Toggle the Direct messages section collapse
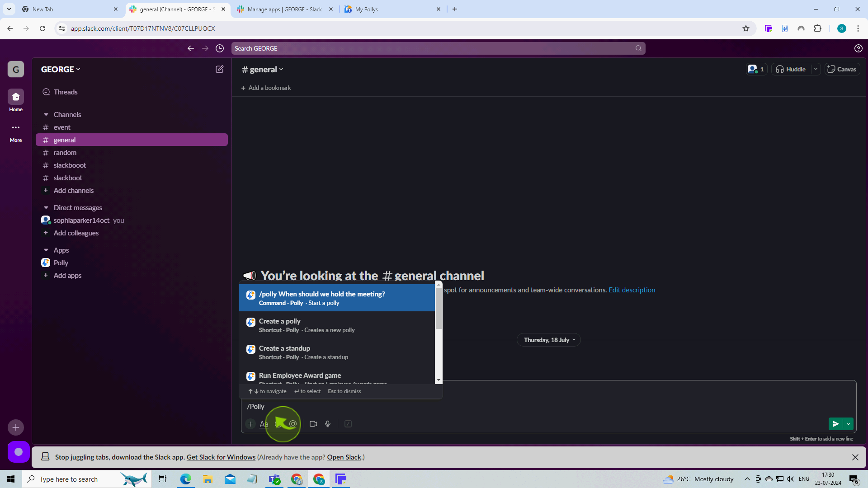The height and width of the screenshot is (488, 868). (x=46, y=207)
